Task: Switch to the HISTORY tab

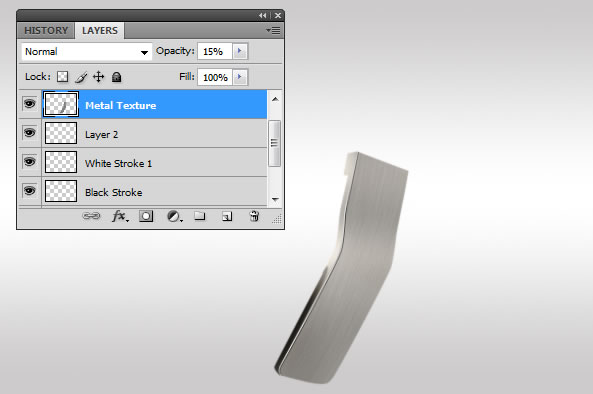Action: click(x=46, y=31)
